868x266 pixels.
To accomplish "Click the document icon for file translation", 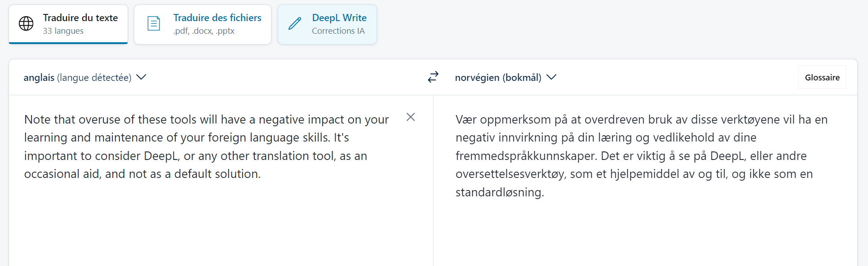I will 154,23.
